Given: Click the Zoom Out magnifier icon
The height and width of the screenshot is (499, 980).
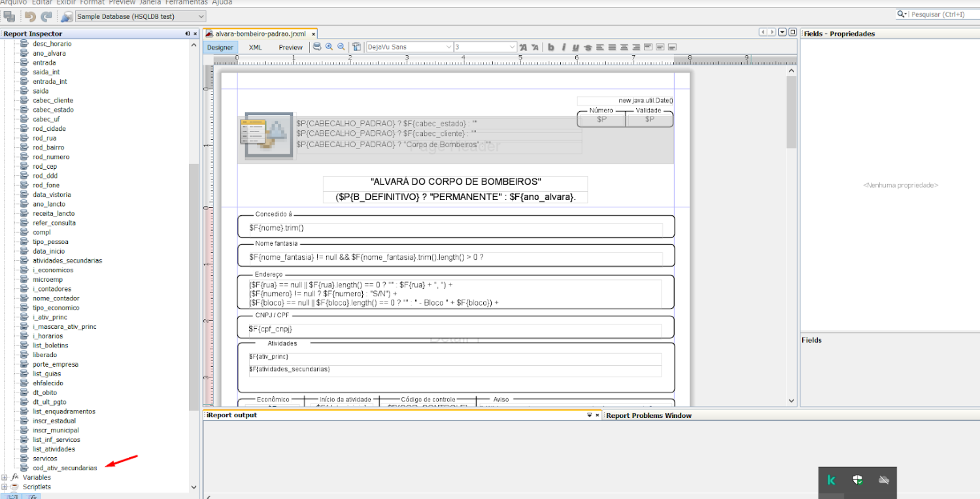Looking at the screenshot, I should tap(341, 47).
